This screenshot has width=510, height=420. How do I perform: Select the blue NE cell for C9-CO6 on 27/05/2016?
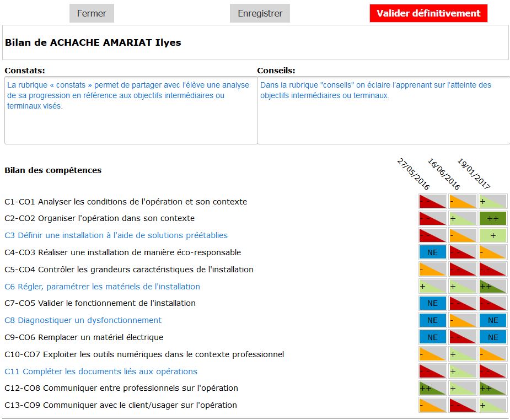(432, 337)
